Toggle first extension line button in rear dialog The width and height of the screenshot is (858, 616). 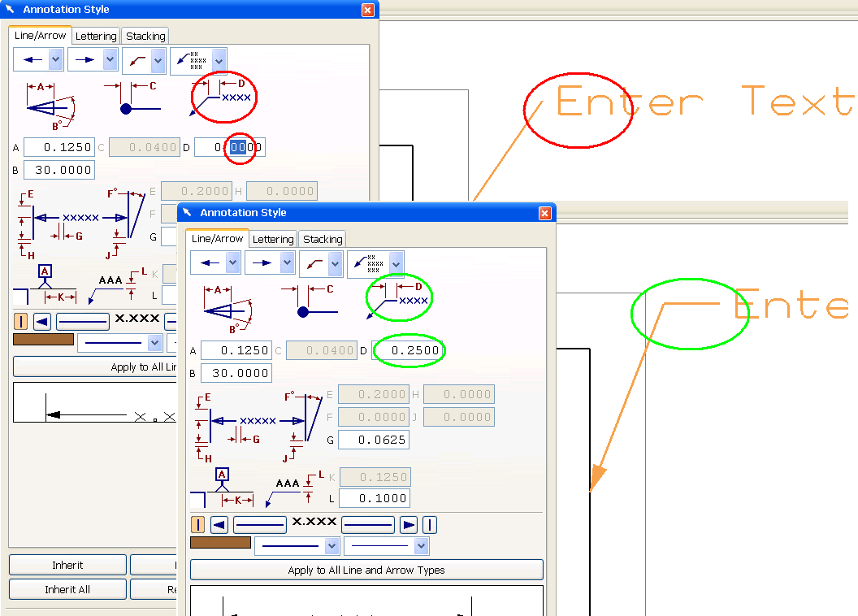coord(21,322)
